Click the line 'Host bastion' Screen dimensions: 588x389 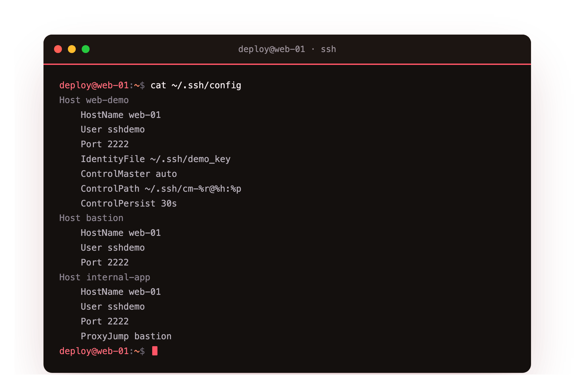click(x=91, y=218)
